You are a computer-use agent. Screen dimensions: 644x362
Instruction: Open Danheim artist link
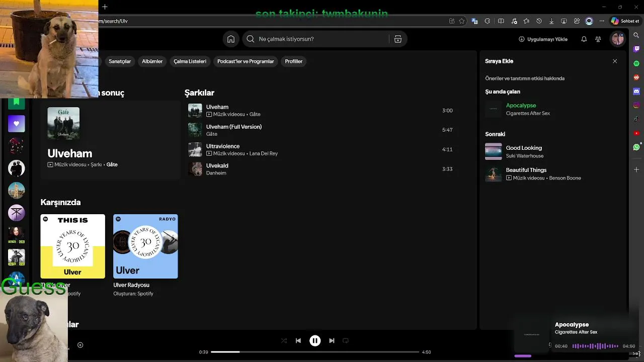coord(216,173)
